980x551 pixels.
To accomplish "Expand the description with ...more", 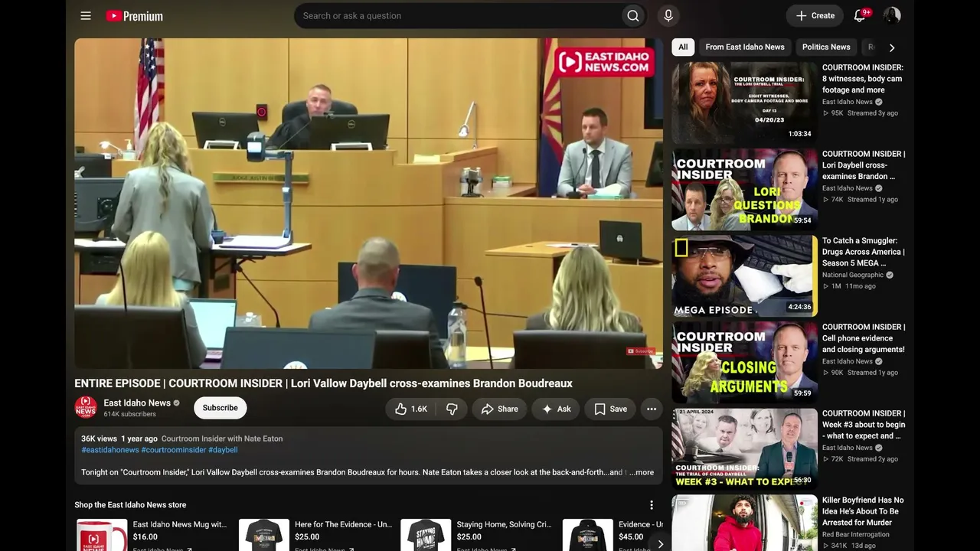I will (x=642, y=472).
